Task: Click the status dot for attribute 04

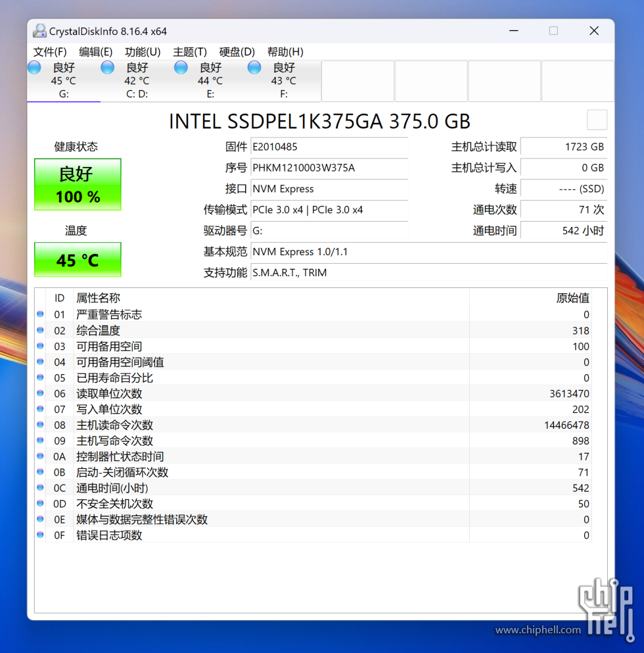Action: (x=40, y=362)
